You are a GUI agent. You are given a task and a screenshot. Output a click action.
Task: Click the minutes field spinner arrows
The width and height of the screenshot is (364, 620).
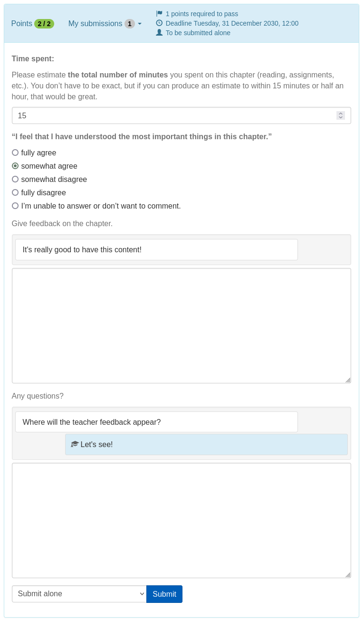[340, 115]
